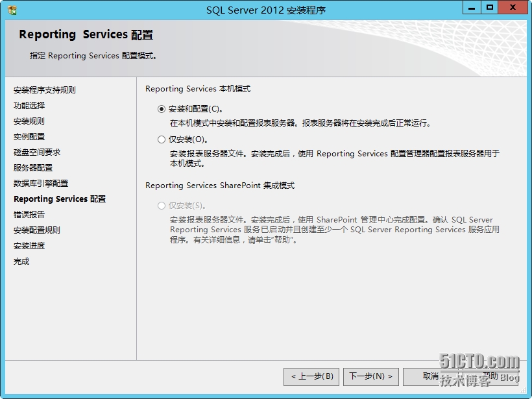The image size is (532, 399).
Task: Go back with the 上一步(B) button
Action: pos(311,376)
